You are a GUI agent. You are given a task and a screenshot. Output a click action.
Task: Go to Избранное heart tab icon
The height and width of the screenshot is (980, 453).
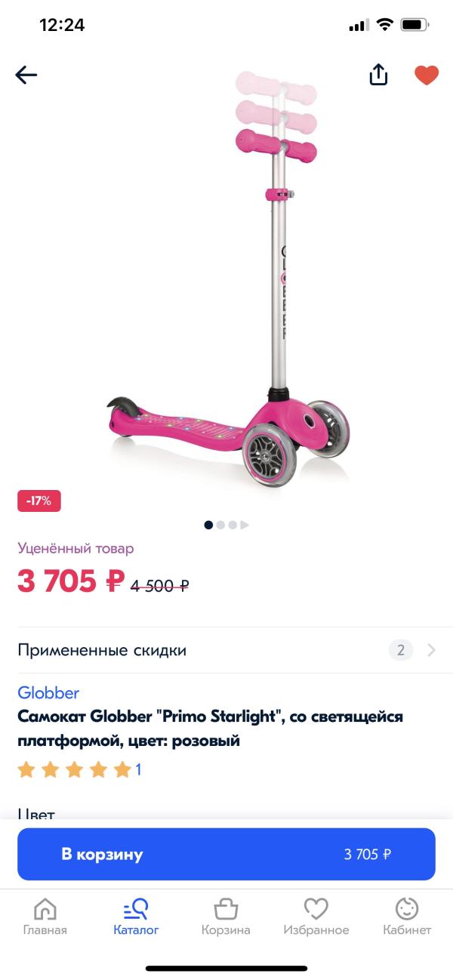[x=316, y=908]
